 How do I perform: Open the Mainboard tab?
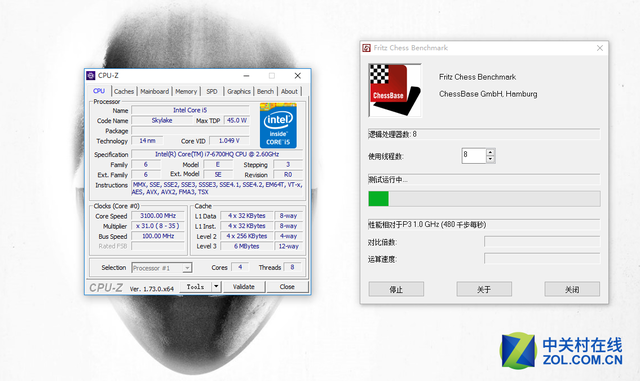point(154,91)
